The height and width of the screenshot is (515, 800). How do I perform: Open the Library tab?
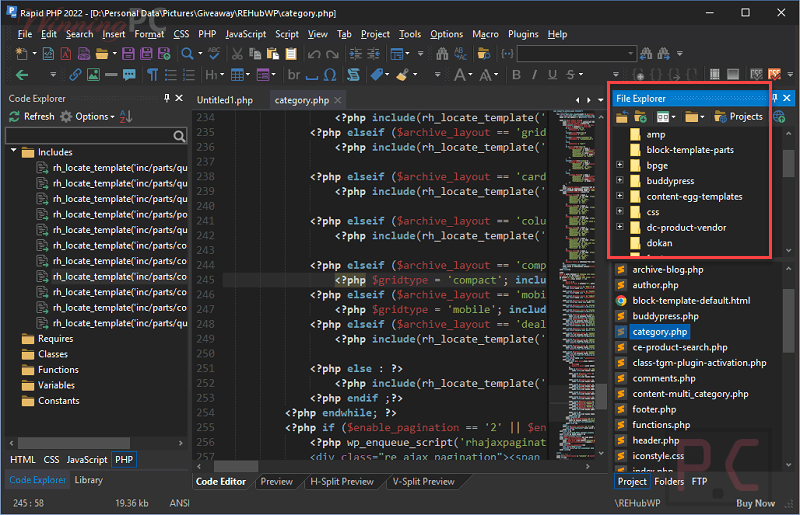tap(88, 480)
